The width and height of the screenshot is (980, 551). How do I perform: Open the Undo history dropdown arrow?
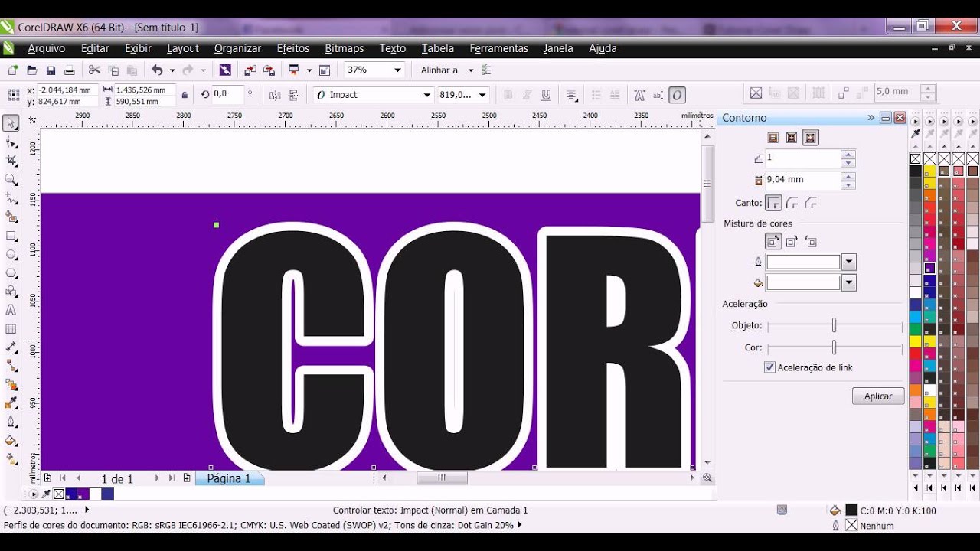[x=172, y=70]
